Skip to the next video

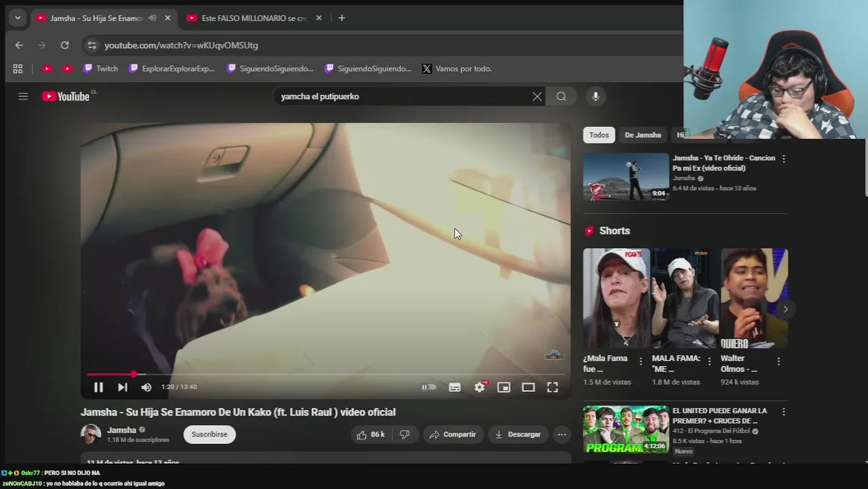click(122, 387)
